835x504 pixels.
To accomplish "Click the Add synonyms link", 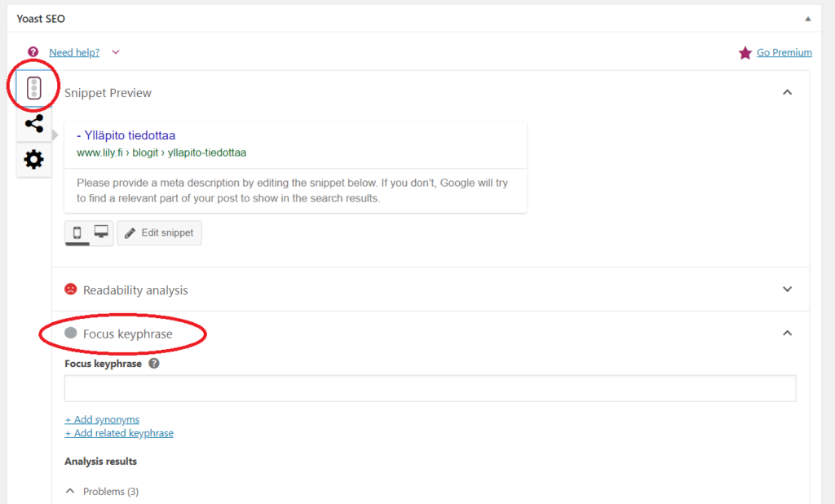I will (x=102, y=419).
